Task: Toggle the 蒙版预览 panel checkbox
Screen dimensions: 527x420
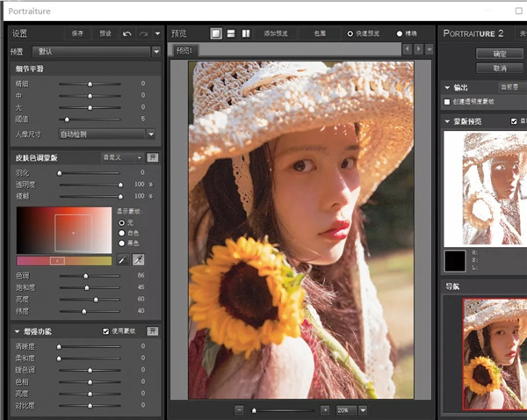Action: (514, 121)
